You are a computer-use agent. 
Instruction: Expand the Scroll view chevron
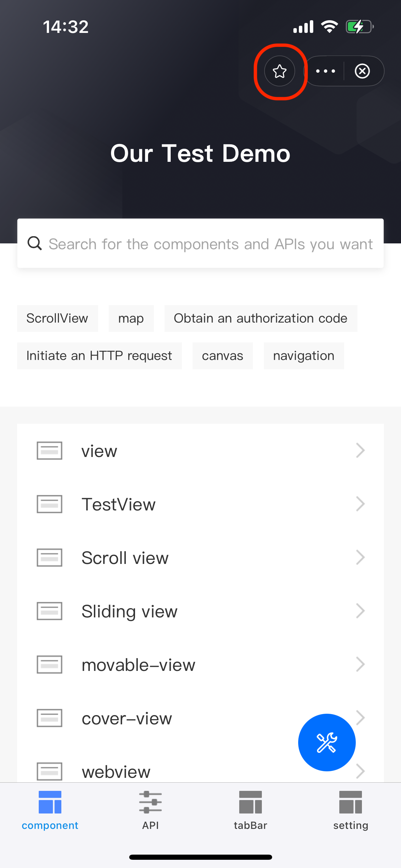coord(360,557)
